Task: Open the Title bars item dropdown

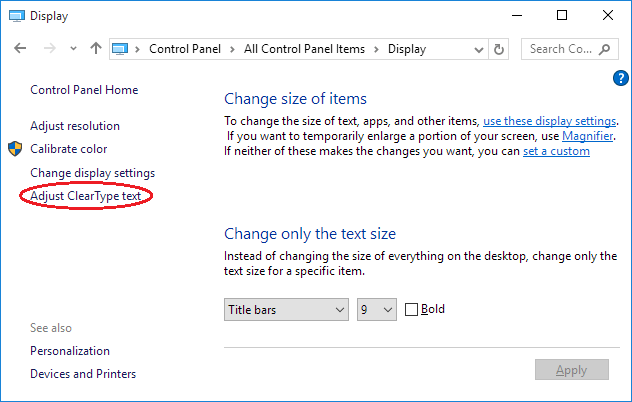Action: (x=286, y=310)
